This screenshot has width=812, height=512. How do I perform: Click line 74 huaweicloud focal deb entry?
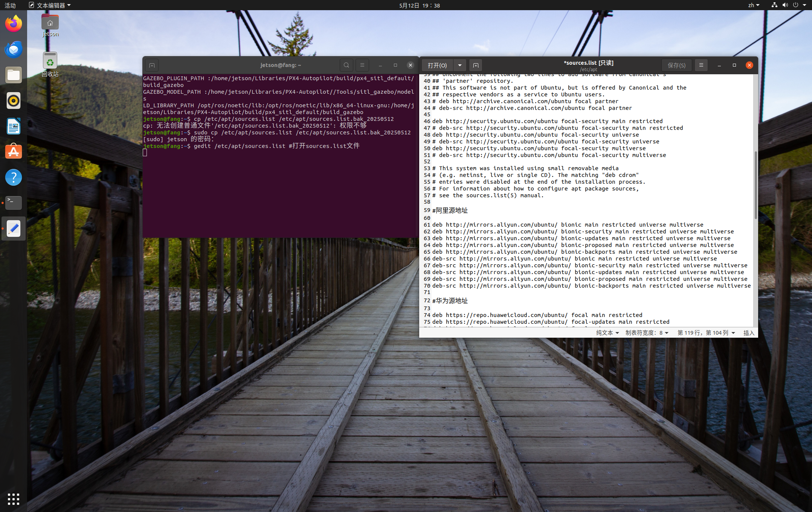pos(537,315)
